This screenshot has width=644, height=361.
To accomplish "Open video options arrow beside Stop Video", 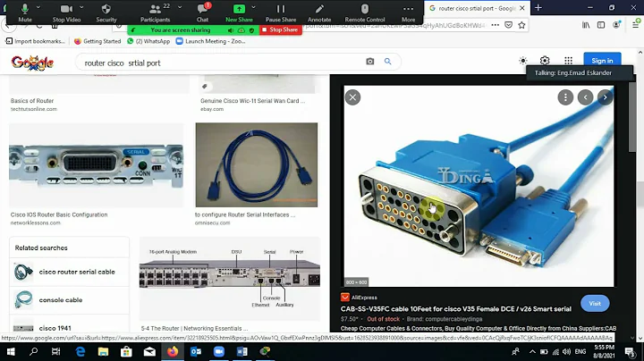I will tap(81, 7).
